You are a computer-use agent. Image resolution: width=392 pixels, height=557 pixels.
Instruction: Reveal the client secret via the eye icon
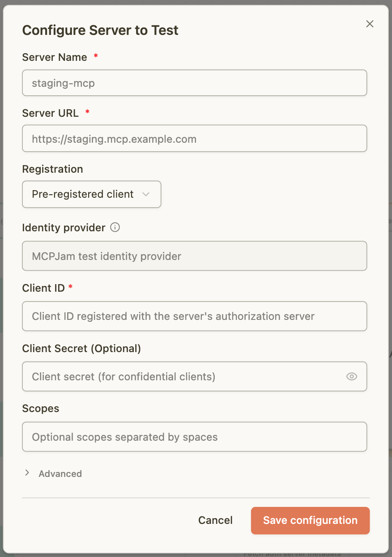tap(352, 377)
